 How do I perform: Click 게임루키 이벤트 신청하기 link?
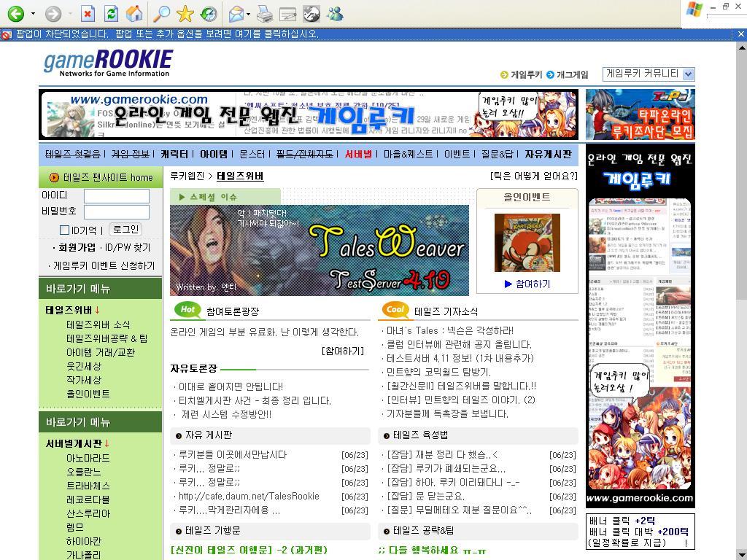[104, 265]
